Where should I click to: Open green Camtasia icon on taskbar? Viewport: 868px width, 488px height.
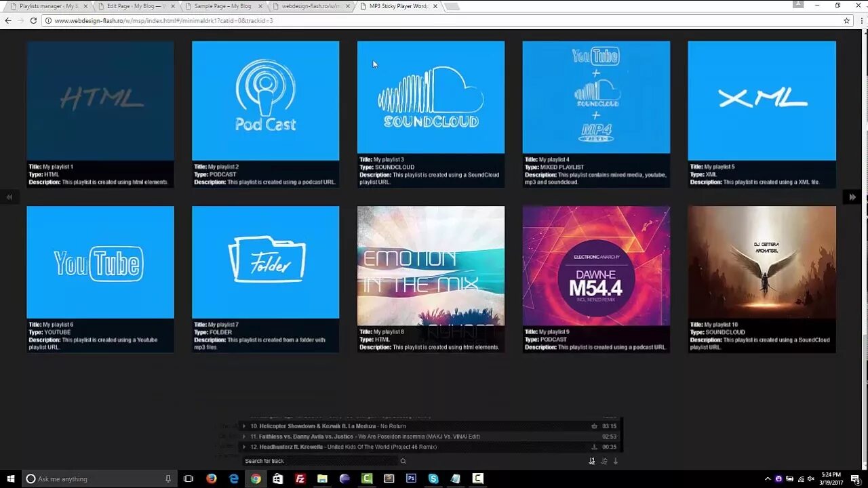tap(367, 479)
